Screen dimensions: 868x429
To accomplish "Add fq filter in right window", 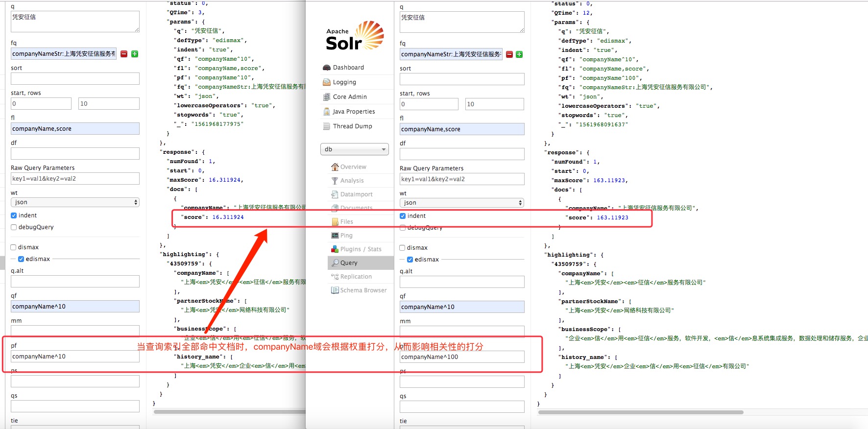I will (519, 54).
